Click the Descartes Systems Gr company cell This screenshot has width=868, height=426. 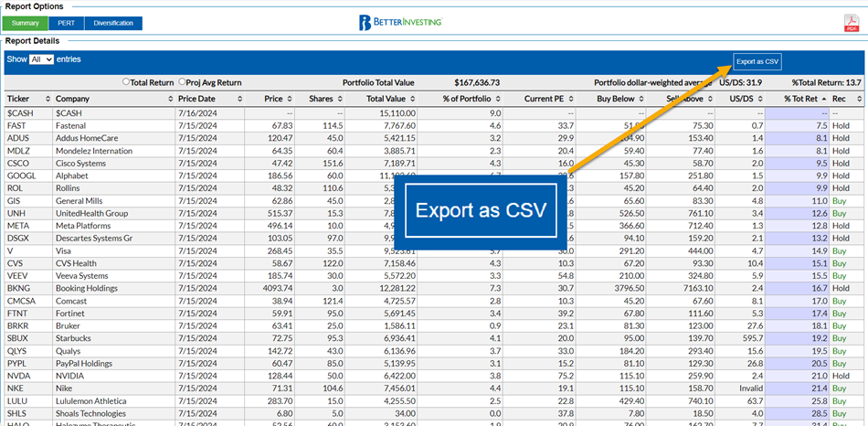pyautogui.click(x=113, y=239)
